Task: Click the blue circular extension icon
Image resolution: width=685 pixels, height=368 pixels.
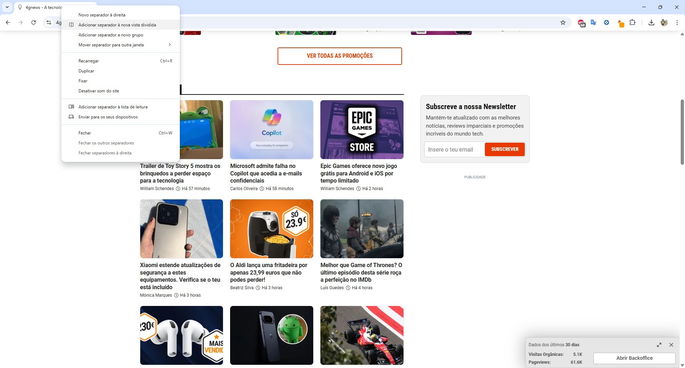Action: (606, 22)
